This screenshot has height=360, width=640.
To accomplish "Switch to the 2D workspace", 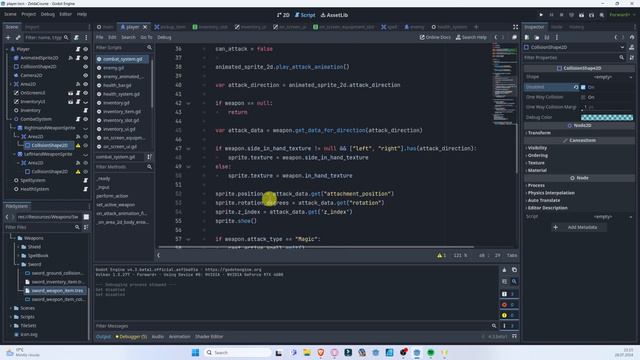I will coord(283,15).
